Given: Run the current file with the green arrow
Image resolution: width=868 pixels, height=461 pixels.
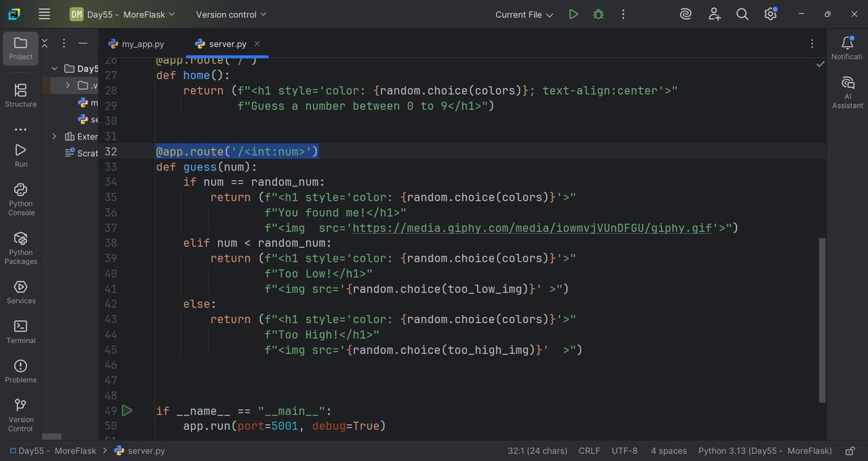Looking at the screenshot, I should (574, 14).
